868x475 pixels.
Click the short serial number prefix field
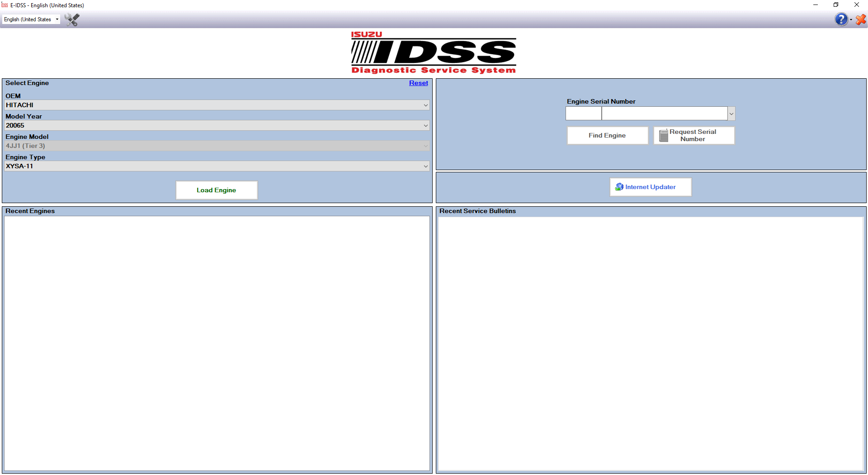[x=583, y=114]
